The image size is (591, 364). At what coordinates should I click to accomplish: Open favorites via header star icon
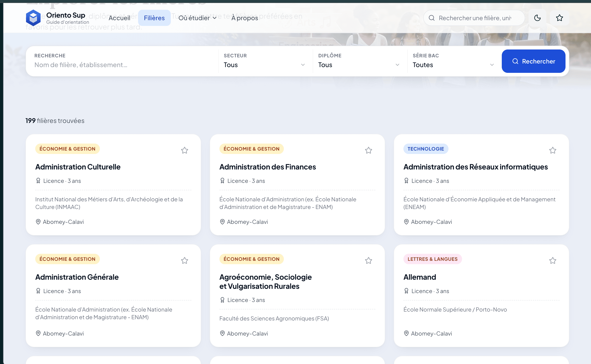559,18
